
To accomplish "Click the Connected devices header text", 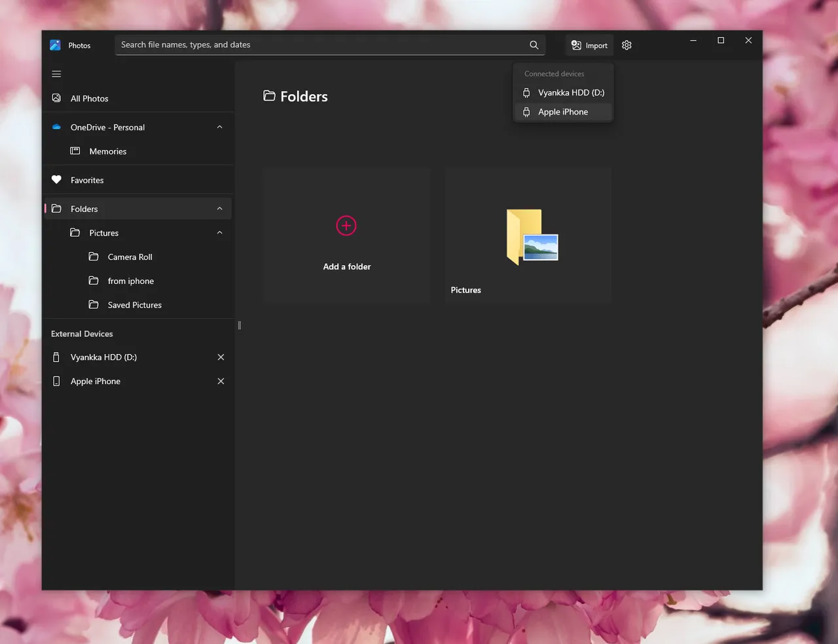I will point(554,74).
